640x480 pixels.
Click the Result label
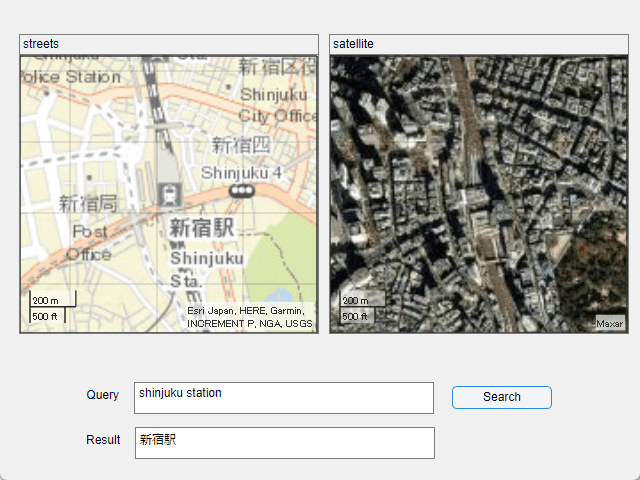[103, 440]
